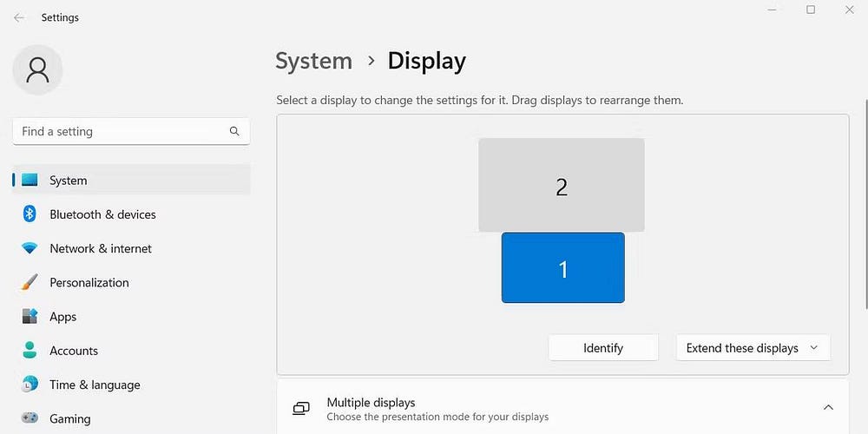Click System in the breadcrumb

pyautogui.click(x=314, y=61)
